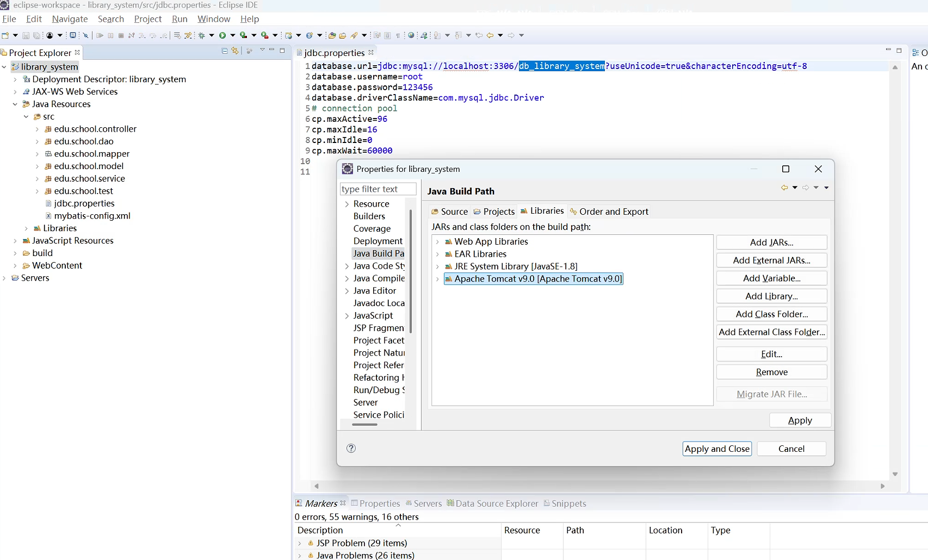Toggle Link with Editor in Project Explorer
928x560 pixels.
235,51
